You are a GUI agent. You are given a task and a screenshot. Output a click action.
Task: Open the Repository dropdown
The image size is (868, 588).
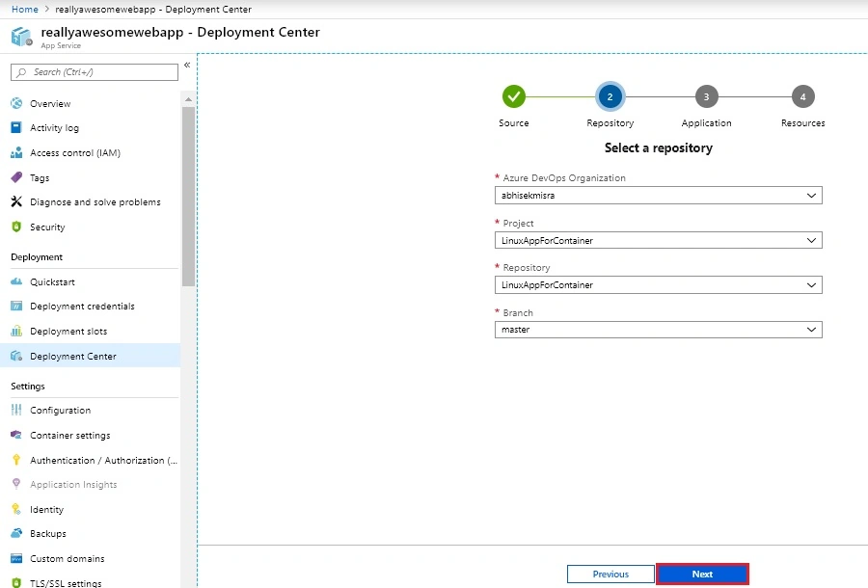[x=658, y=285]
